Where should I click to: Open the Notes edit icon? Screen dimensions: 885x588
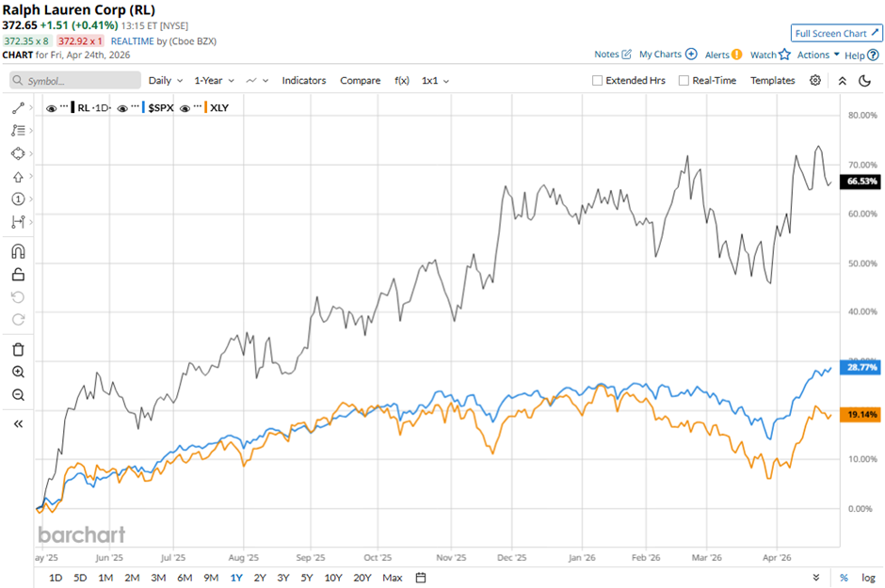coord(626,55)
